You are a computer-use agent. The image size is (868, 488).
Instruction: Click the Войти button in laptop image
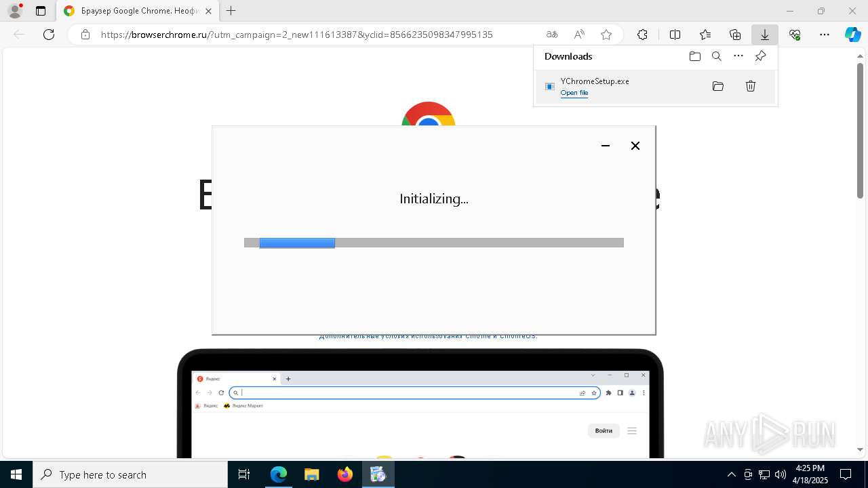604,430
